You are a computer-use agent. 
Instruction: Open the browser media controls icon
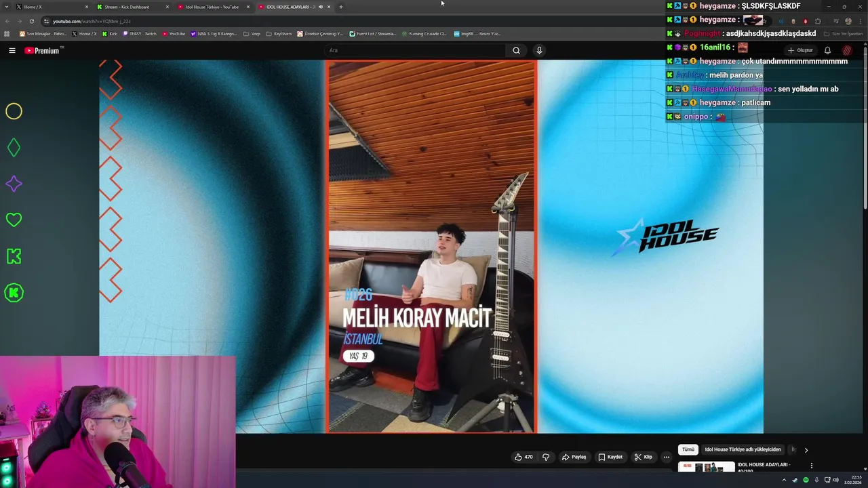pos(836,21)
